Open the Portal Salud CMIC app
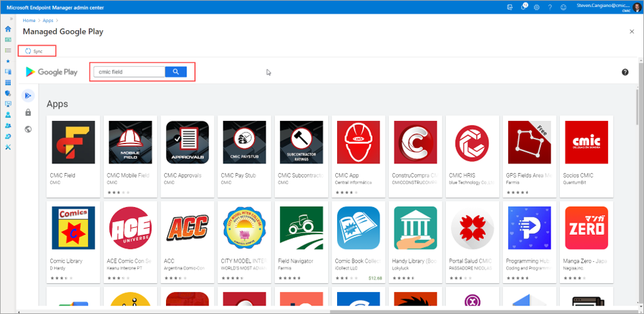Image resolution: width=644 pixels, height=314 pixels. pos(472,242)
